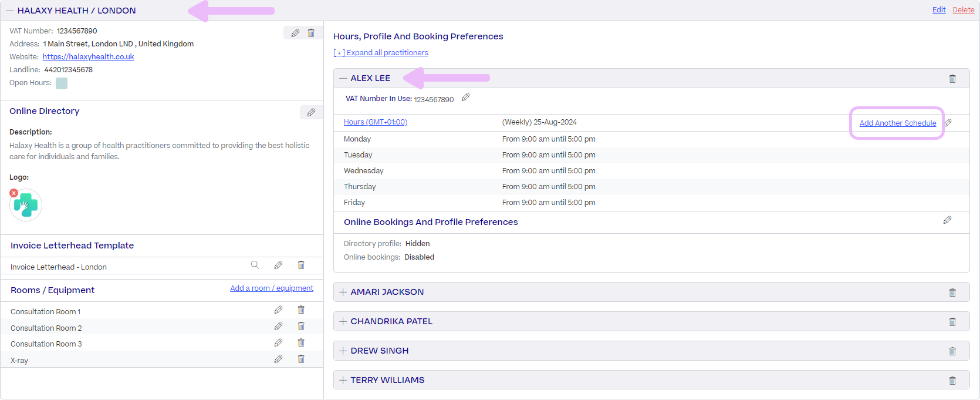This screenshot has height=400, width=980.
Task: Click the pencil icon beside VAT Number details
Action: [x=295, y=33]
